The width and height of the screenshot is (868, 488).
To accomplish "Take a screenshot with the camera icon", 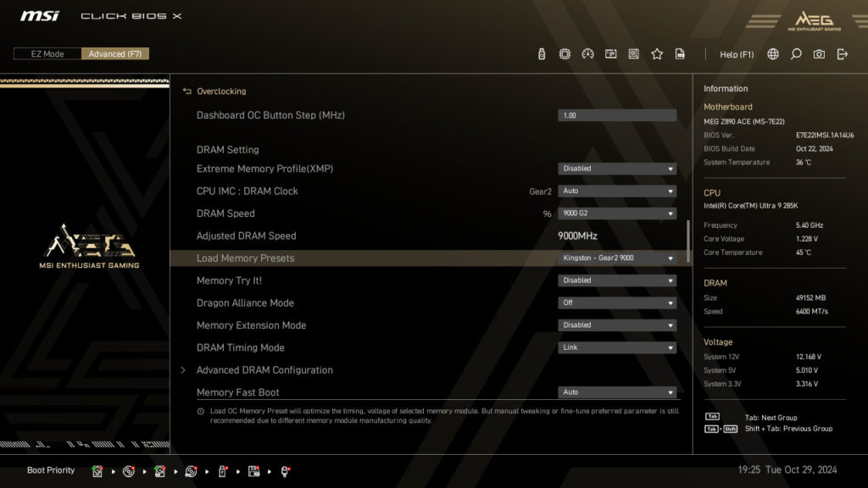I will (x=820, y=53).
